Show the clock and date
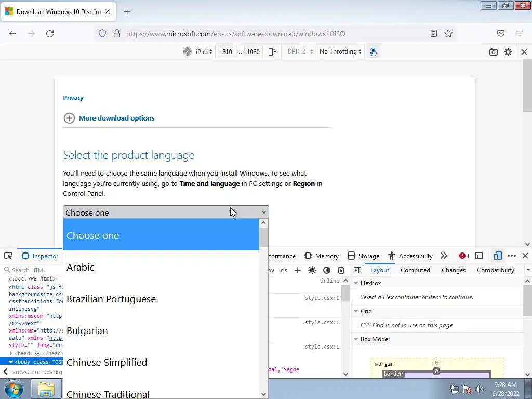 click(x=506, y=389)
